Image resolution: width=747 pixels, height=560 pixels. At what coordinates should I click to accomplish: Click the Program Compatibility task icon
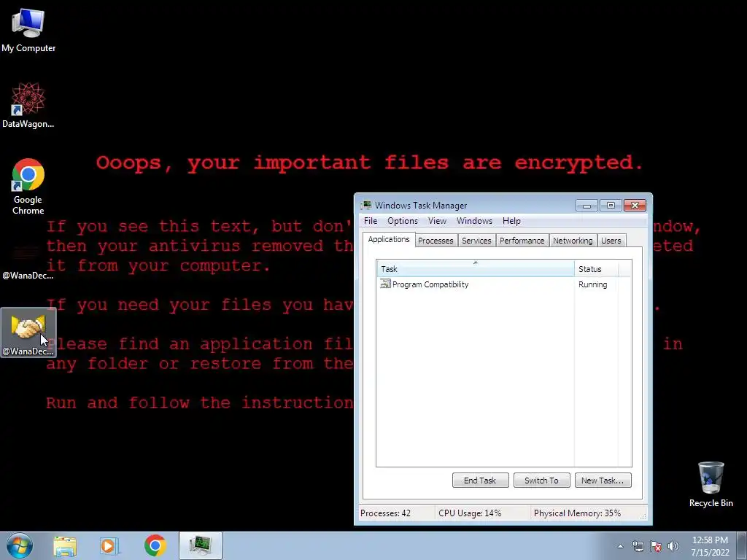point(385,284)
